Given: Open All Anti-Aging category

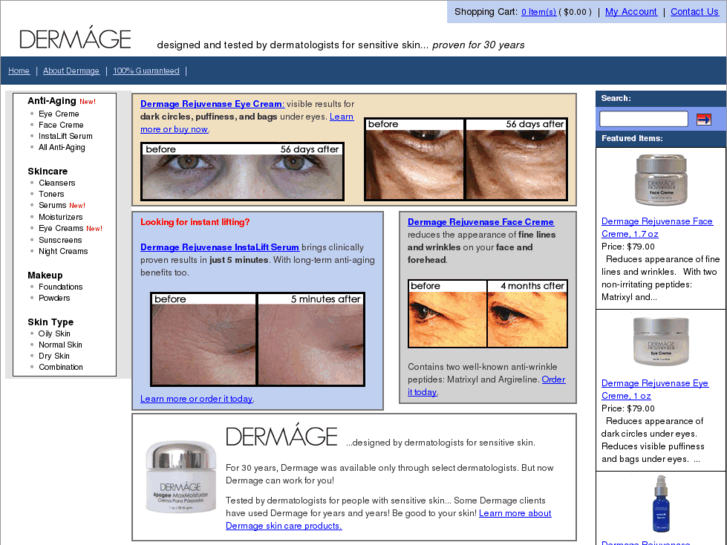Looking at the screenshot, I should (62, 147).
